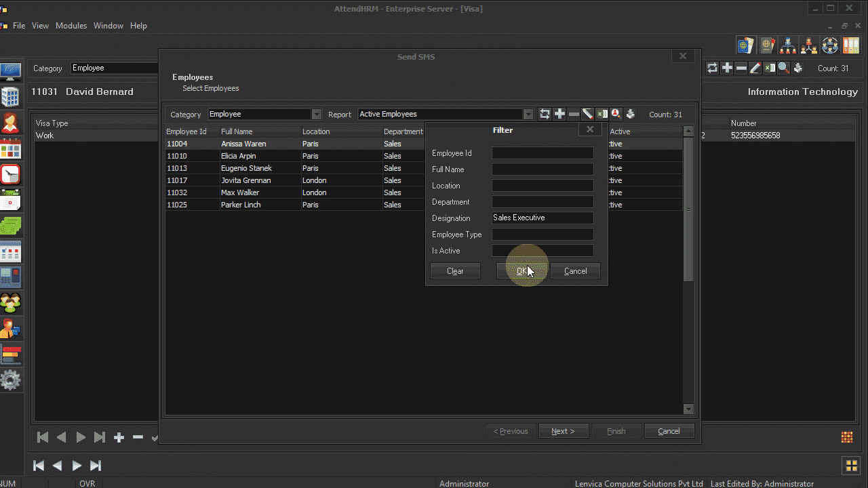Click the Is Active filter field
Image resolution: width=868 pixels, height=488 pixels.
click(542, 251)
